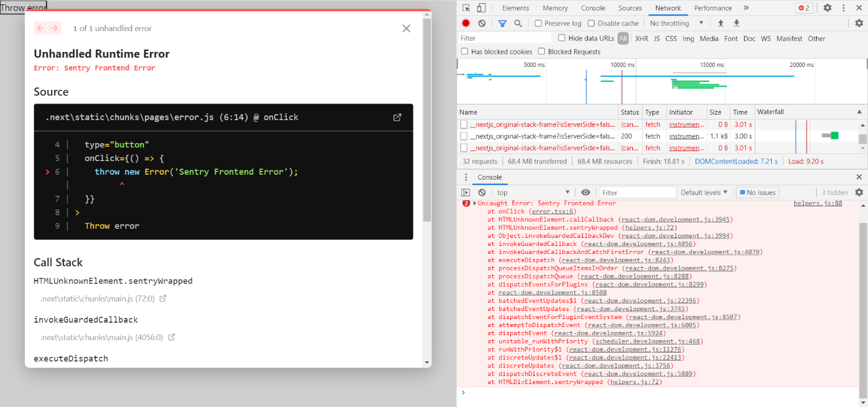Enable Preserve log checkbox
The width and height of the screenshot is (868, 407).
pos(538,24)
